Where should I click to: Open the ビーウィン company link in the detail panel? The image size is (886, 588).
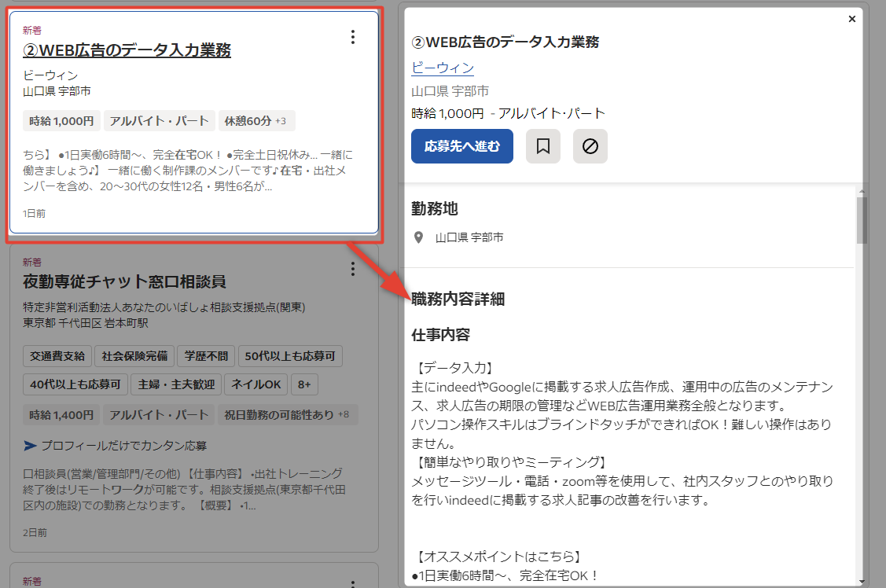coord(443,68)
